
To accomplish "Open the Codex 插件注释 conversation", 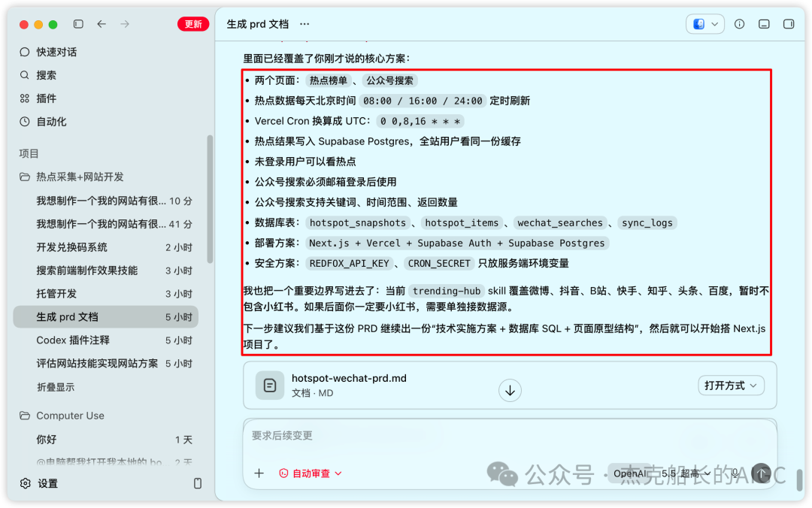I will click(106, 340).
